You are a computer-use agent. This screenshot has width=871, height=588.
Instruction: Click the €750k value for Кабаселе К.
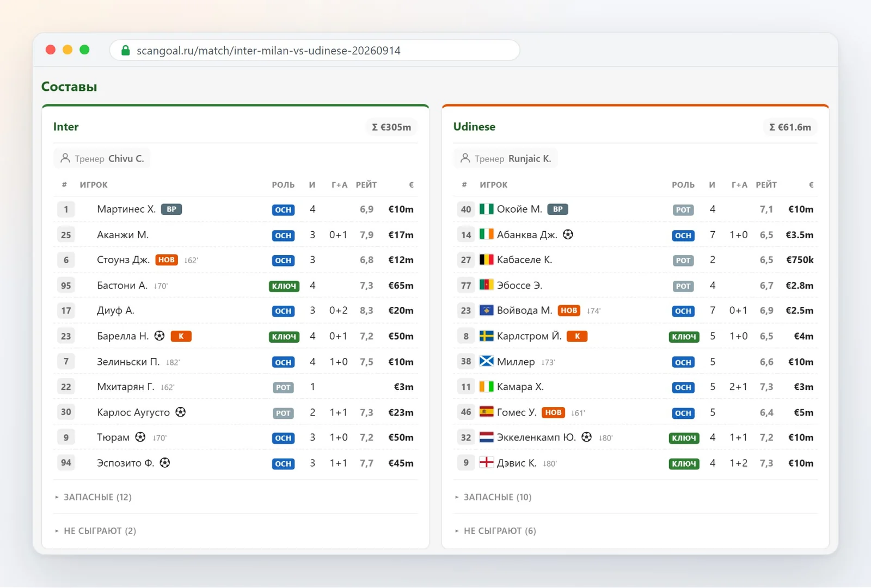(x=800, y=259)
